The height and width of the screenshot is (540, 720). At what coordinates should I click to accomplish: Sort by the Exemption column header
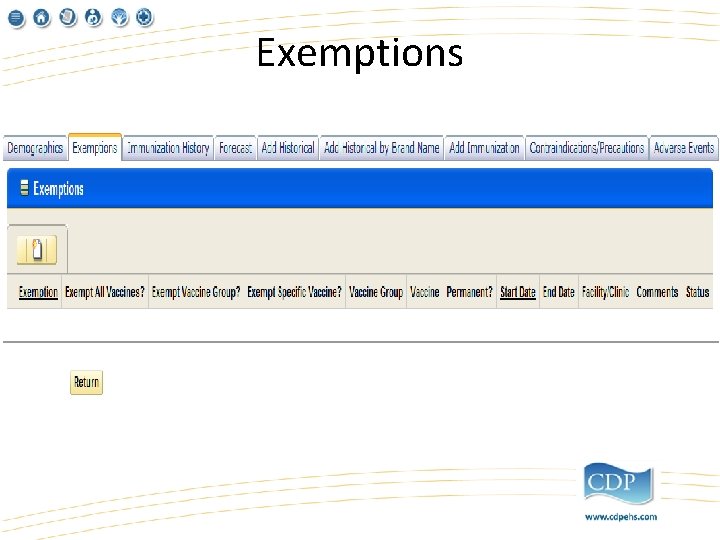(38, 292)
